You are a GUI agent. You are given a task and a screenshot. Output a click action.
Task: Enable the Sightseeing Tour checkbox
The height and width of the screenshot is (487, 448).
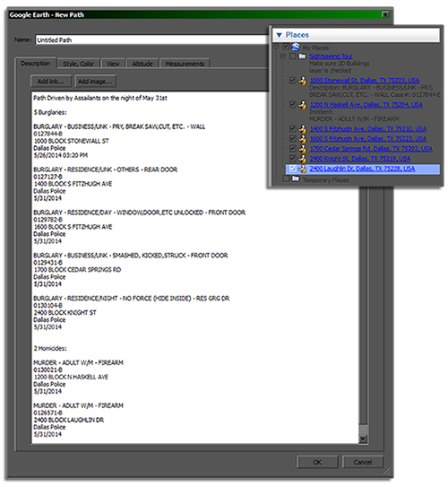293,57
